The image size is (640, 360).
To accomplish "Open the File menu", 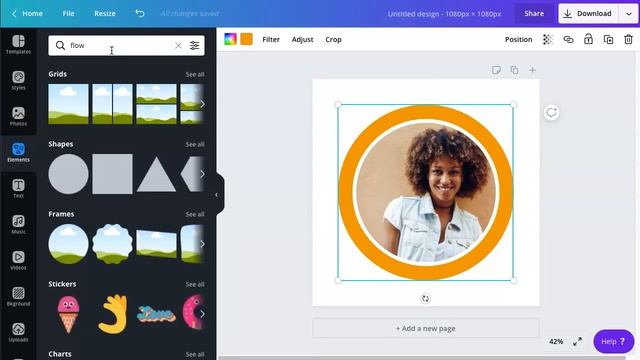I will [x=69, y=13].
